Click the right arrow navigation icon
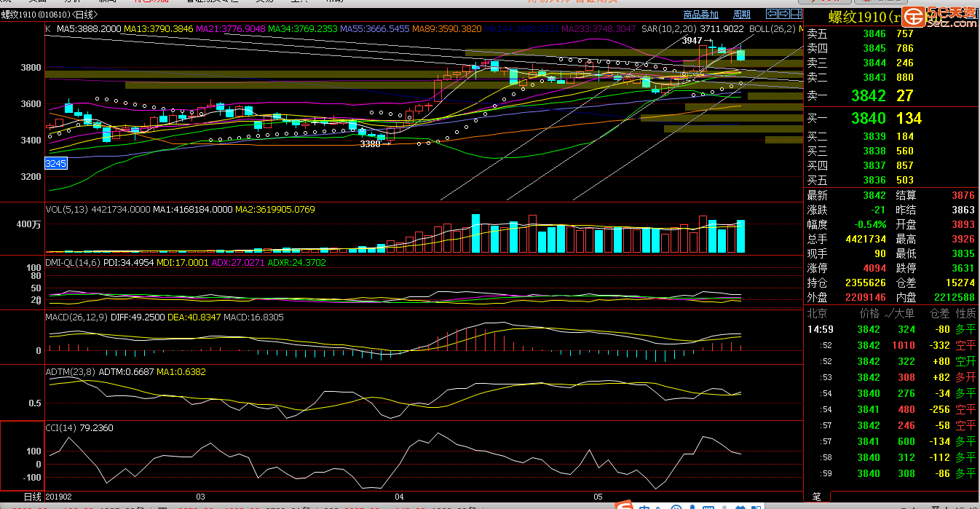The width and height of the screenshot is (980, 509). (x=783, y=14)
